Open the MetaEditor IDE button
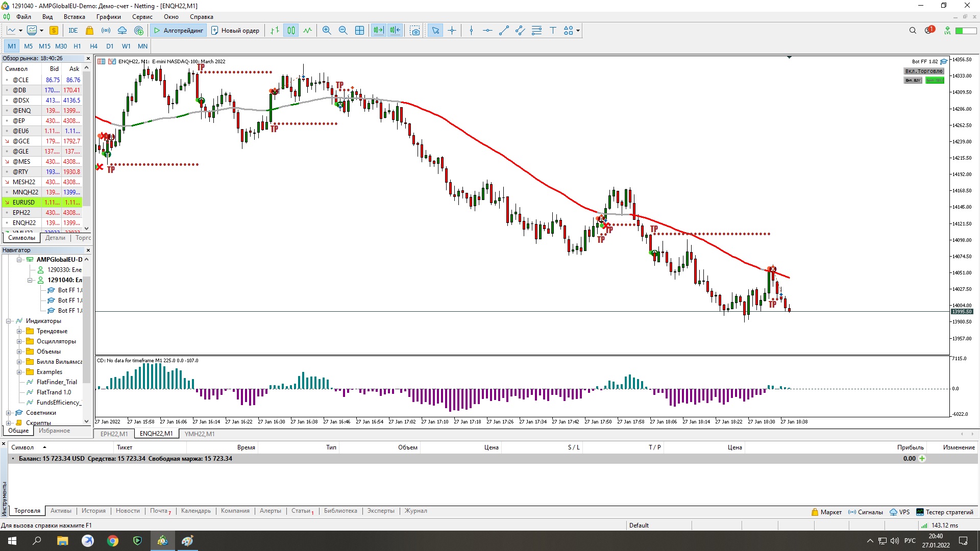Image resolution: width=980 pixels, height=551 pixels. click(73, 31)
